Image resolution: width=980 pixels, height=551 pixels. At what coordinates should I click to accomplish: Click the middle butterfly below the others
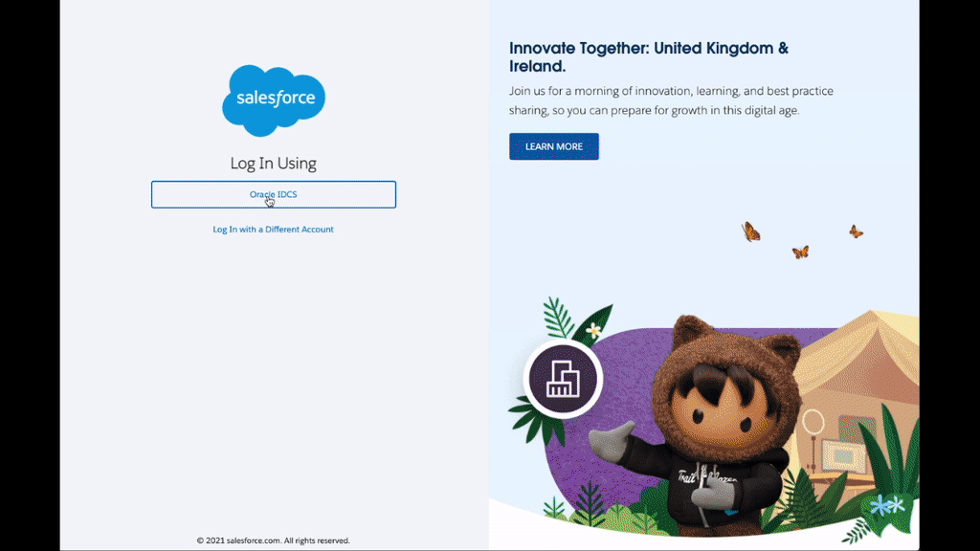click(801, 252)
